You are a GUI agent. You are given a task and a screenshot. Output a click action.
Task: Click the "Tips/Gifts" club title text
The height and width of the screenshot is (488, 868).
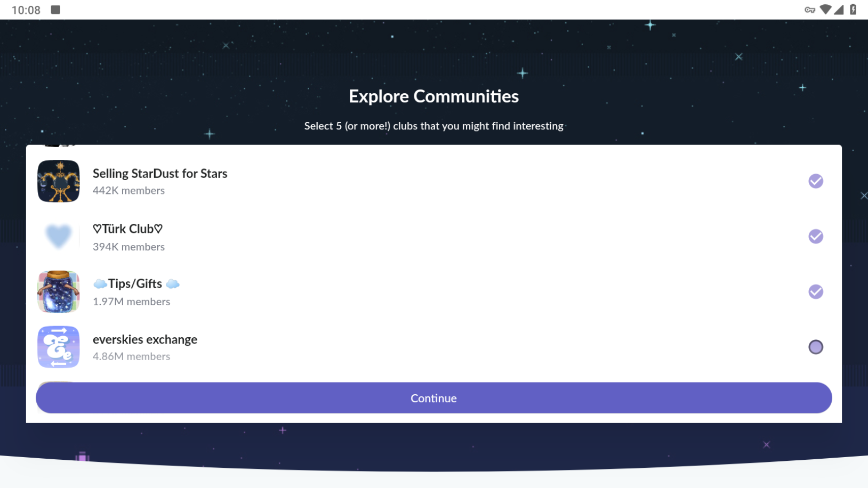point(135,284)
